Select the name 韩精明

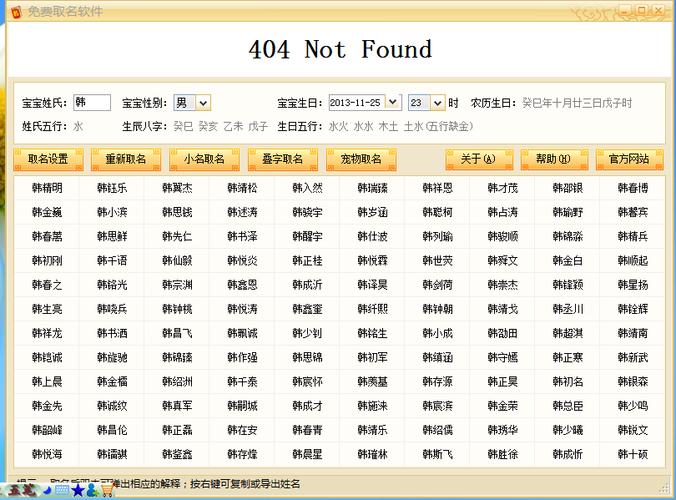coord(47,188)
